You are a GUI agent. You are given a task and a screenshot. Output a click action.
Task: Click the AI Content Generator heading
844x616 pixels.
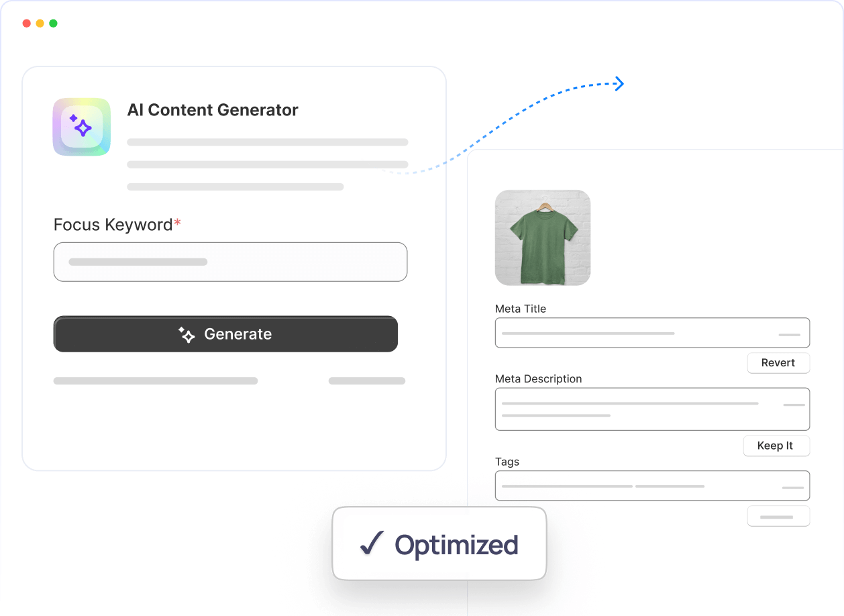pyautogui.click(x=213, y=110)
